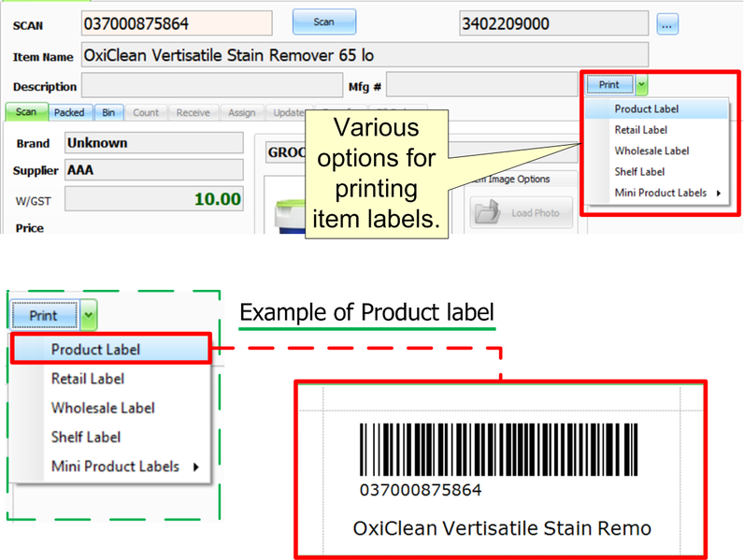Choose Shelf Label in the top menu
This screenshot has width=744, height=560.
657,171
